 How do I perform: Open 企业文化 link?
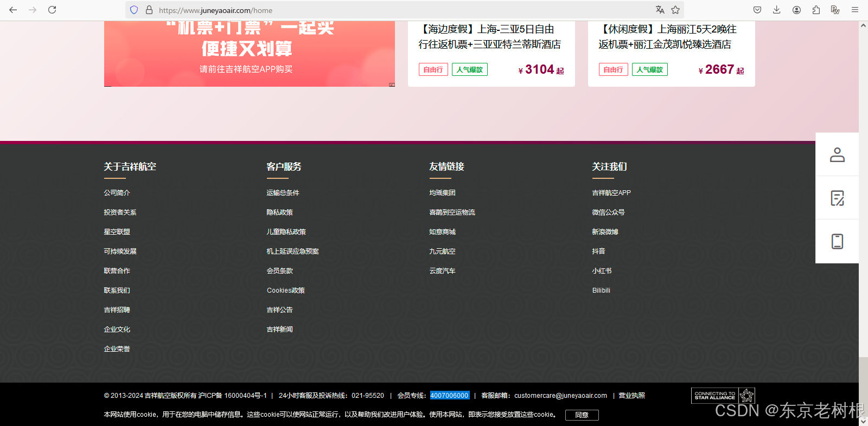point(117,330)
